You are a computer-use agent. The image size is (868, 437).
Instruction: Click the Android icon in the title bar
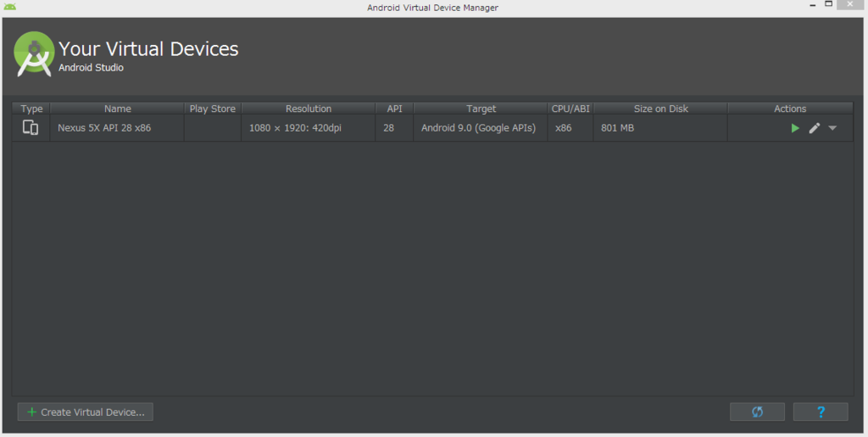point(9,7)
